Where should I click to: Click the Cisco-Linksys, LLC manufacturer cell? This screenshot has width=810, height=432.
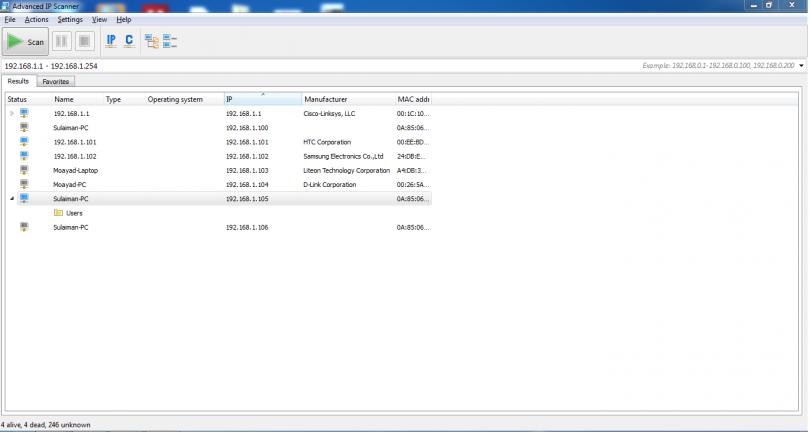[329, 114]
